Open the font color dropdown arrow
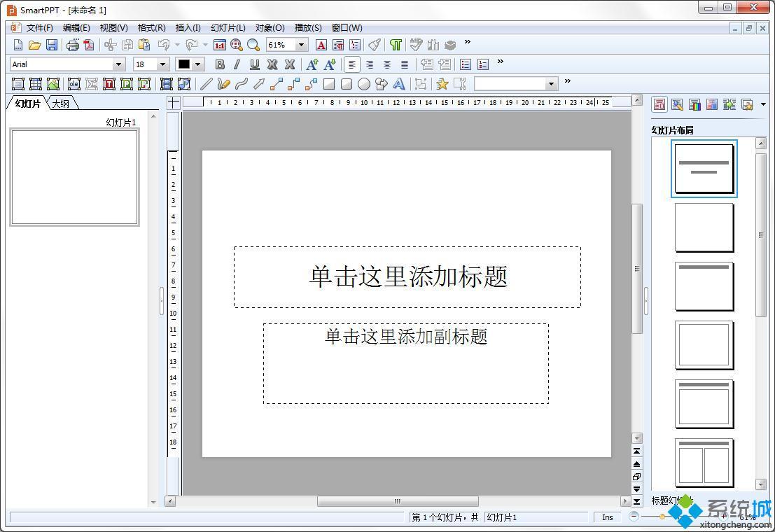This screenshot has width=775, height=532. tap(198, 64)
